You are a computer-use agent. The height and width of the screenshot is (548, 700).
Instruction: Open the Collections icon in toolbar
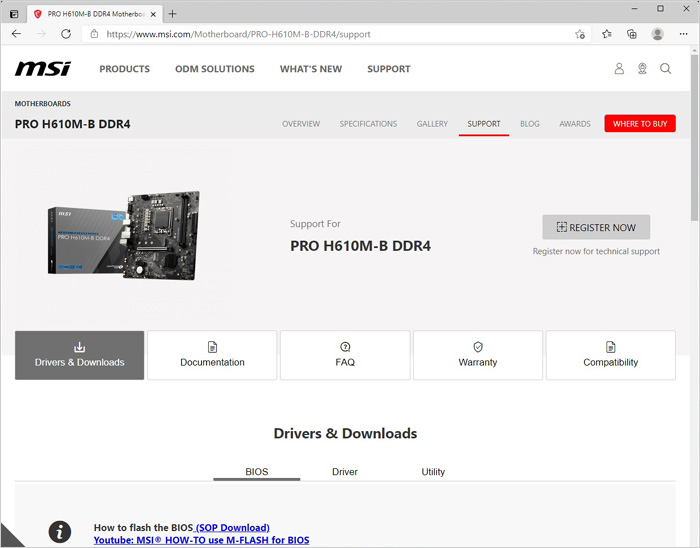pos(632,34)
